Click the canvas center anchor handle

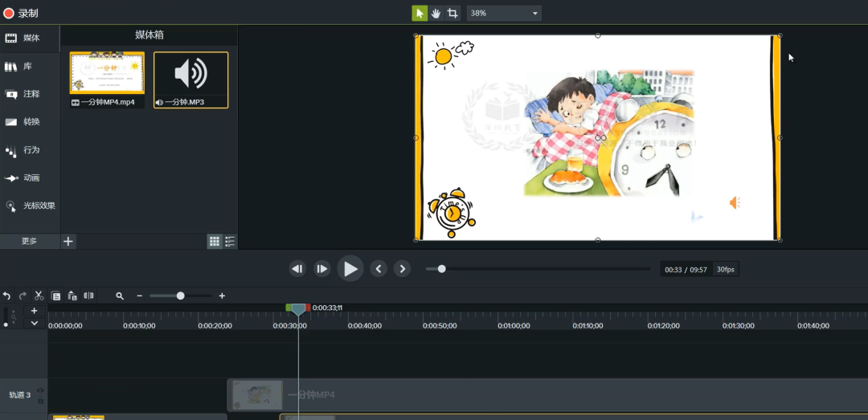click(598, 138)
